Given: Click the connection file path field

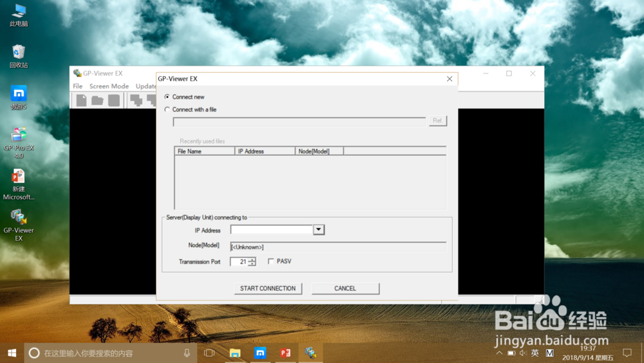Looking at the screenshot, I should 299,122.
